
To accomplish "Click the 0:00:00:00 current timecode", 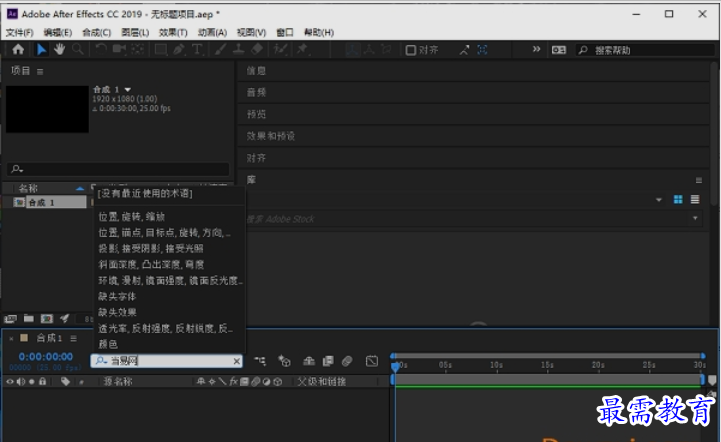I will pyautogui.click(x=46, y=356).
